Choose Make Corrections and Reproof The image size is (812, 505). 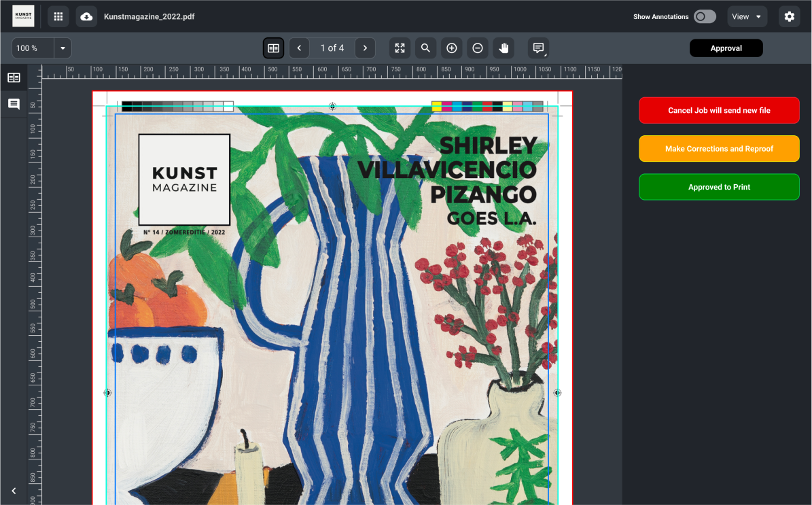[x=720, y=149]
